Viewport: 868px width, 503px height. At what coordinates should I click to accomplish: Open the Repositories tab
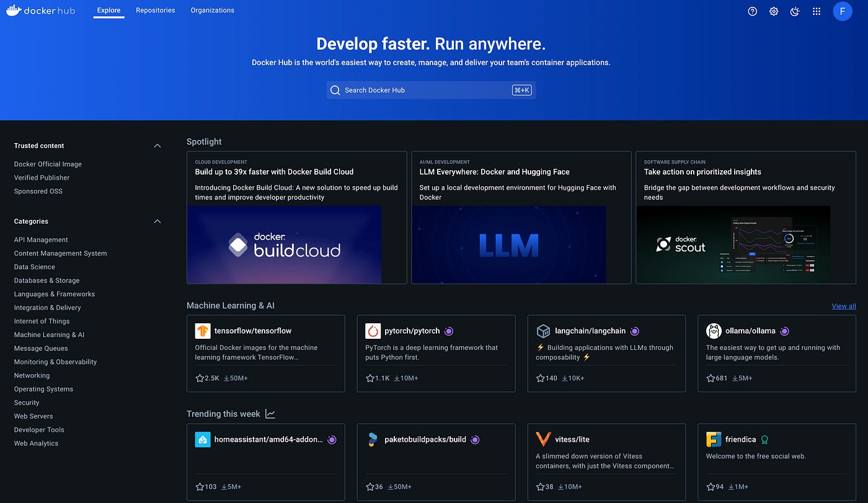click(x=156, y=11)
